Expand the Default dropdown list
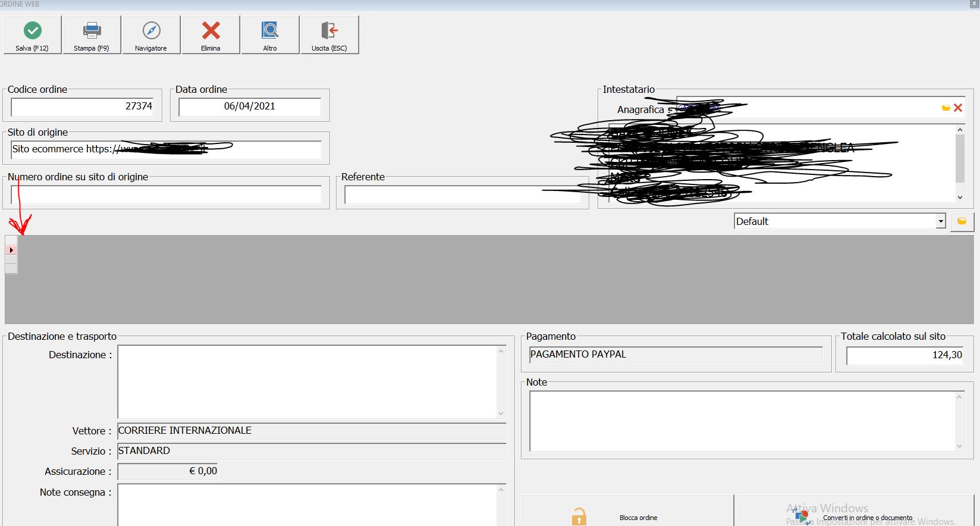This screenshot has width=980, height=526. click(x=941, y=221)
